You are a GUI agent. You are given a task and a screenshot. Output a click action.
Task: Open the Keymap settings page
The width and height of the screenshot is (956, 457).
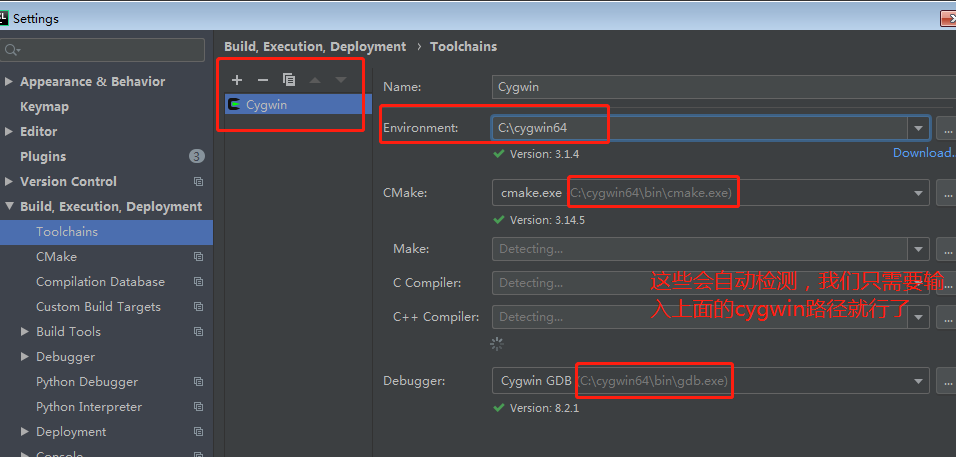[x=44, y=107]
